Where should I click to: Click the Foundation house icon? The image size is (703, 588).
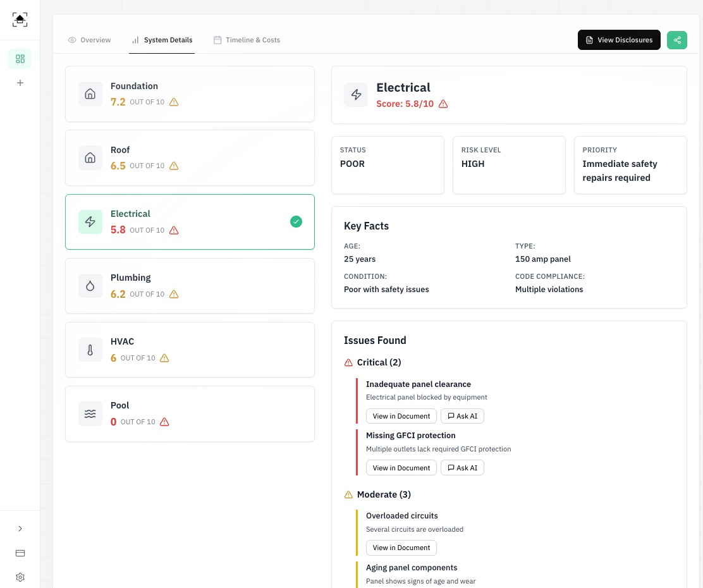point(90,94)
